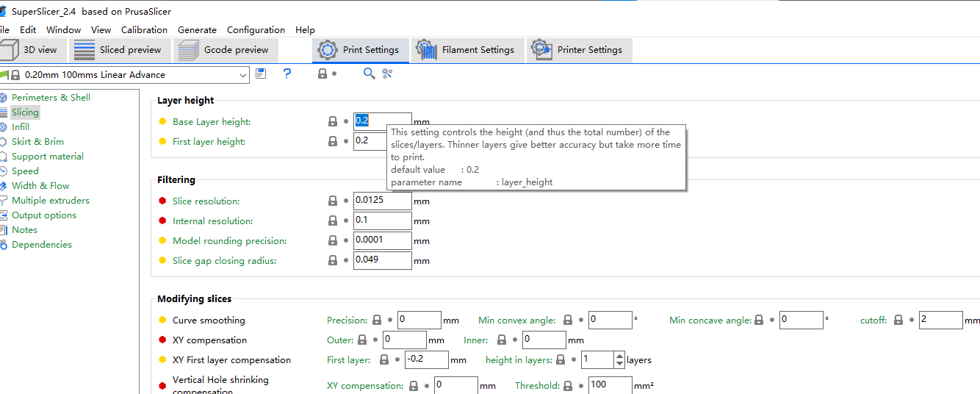Open the Calibration menu

144,30
